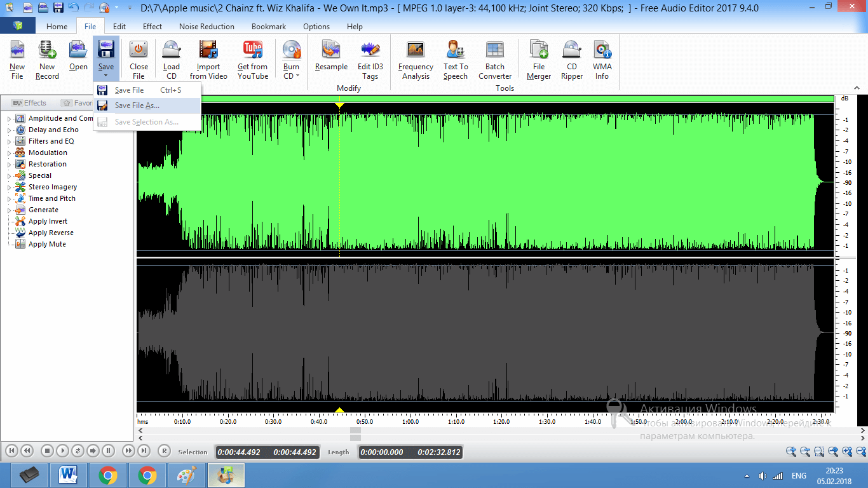Click the vertical zoom in icon
This screenshot has width=868, height=488.
pyautogui.click(x=847, y=451)
